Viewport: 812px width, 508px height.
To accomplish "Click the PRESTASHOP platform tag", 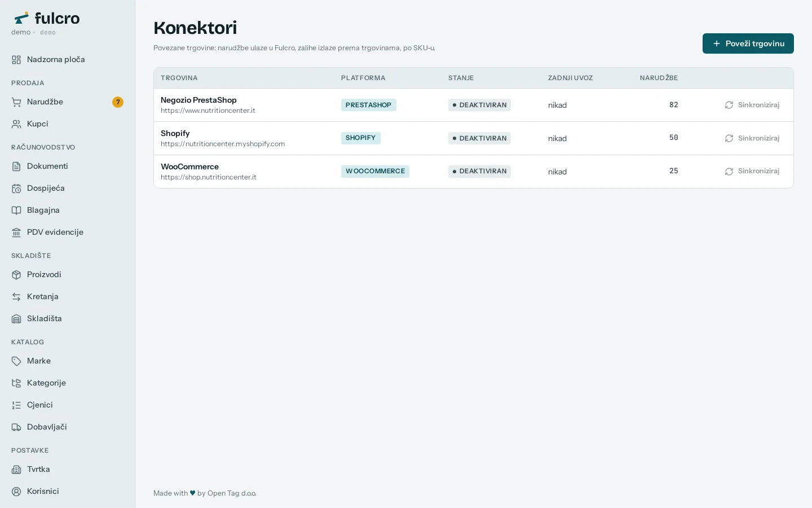I will (x=369, y=105).
